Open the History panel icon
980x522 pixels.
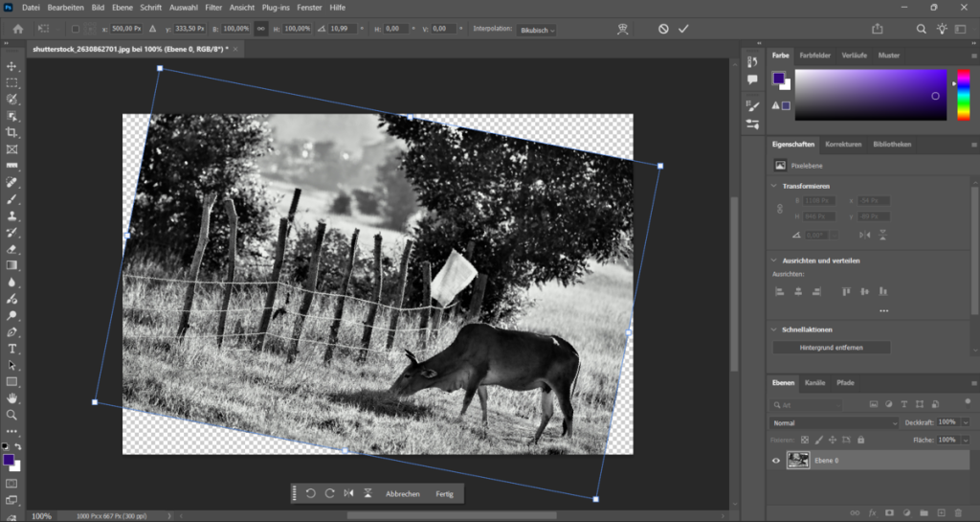(752, 62)
